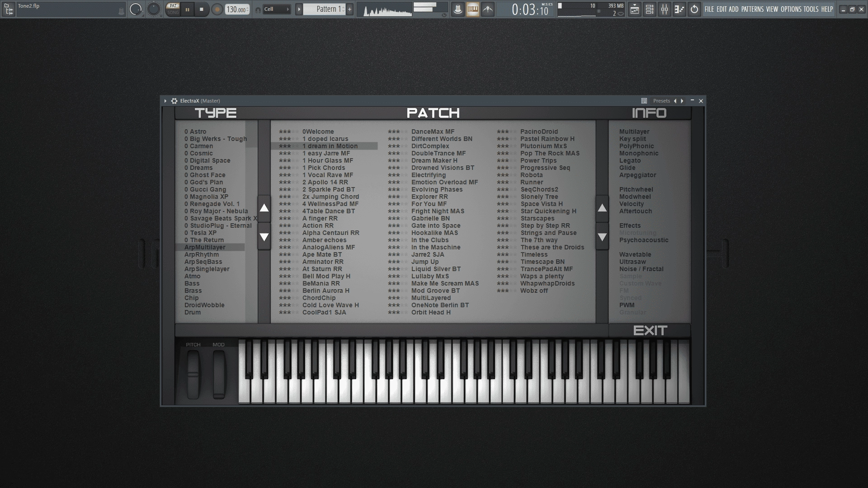Open the EDIT menu
868x488 pixels.
[x=722, y=9]
